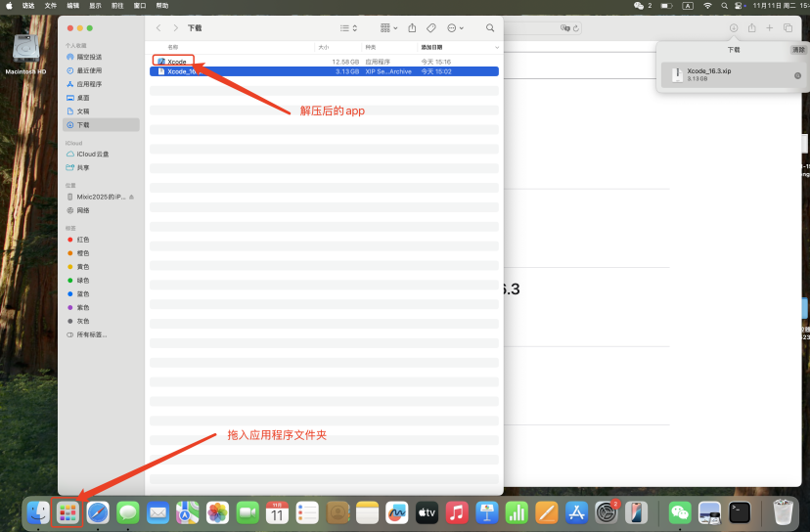The height and width of the screenshot is (532, 810).
Task: Launch Apple TV from the Dock
Action: (427, 512)
